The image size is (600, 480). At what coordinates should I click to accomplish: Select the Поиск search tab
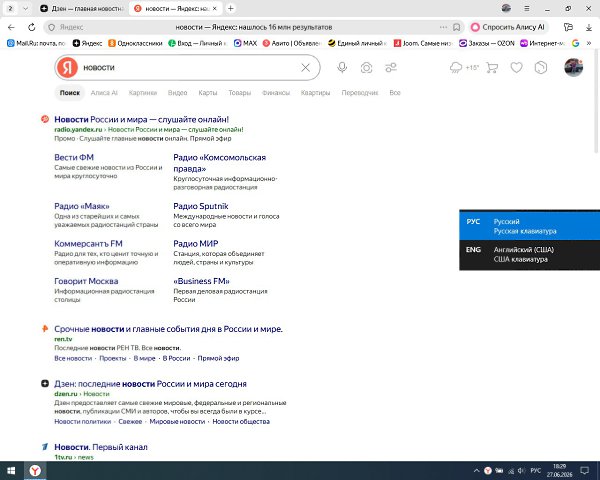70,93
